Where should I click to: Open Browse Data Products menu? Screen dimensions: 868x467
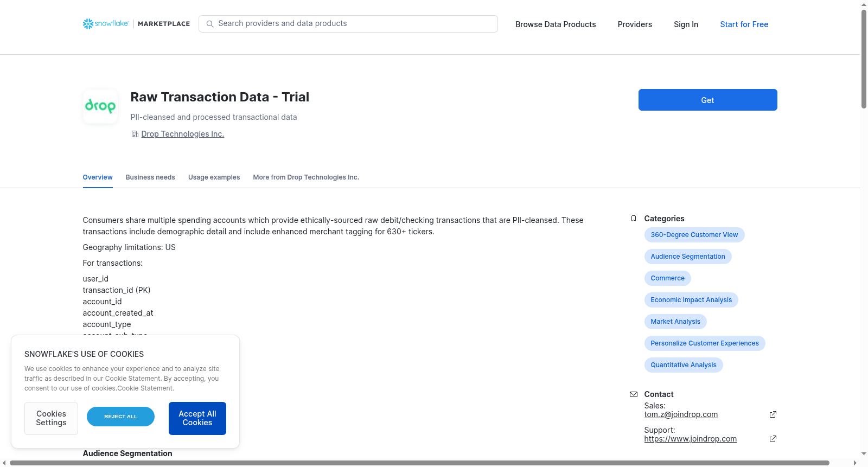(556, 24)
